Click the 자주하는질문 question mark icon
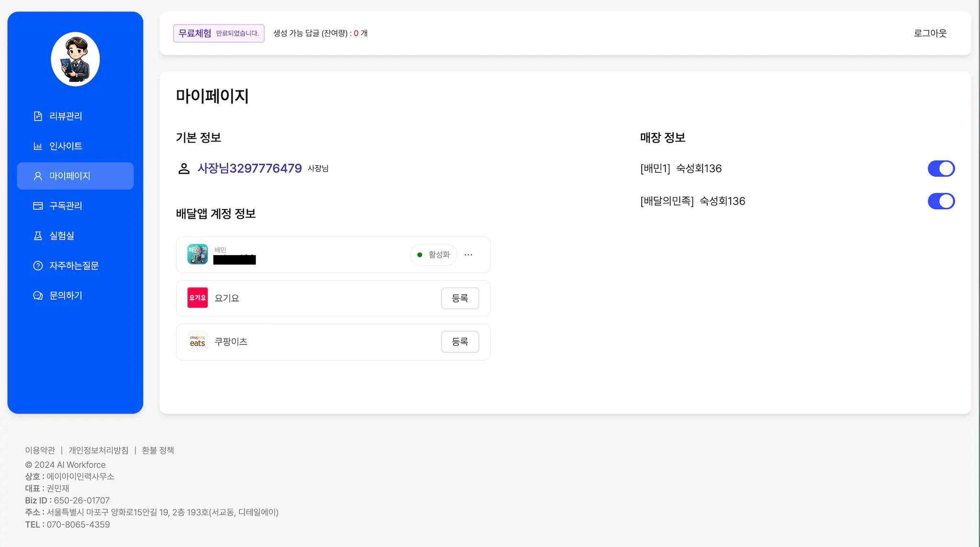This screenshot has height=547, width=980. 38,266
